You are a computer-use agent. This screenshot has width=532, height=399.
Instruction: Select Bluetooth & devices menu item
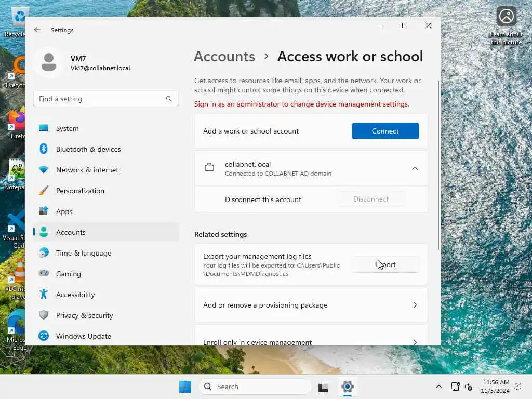[x=105, y=149]
